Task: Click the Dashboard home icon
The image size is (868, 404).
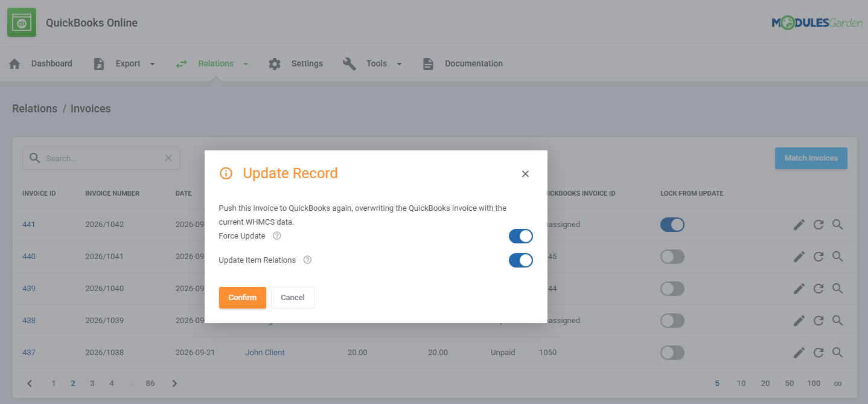Action: [14, 63]
